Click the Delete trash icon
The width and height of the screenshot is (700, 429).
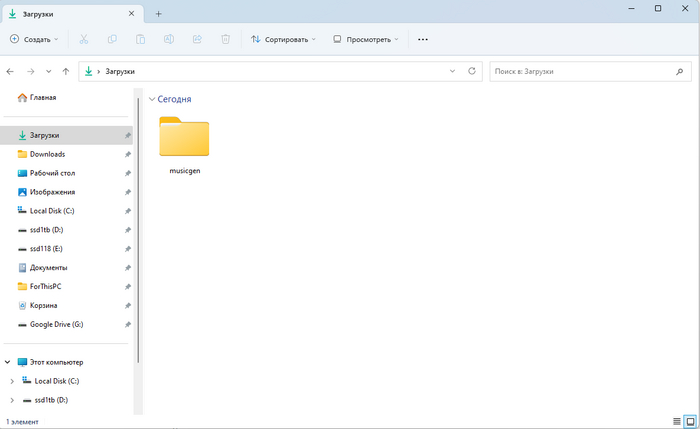[226, 39]
